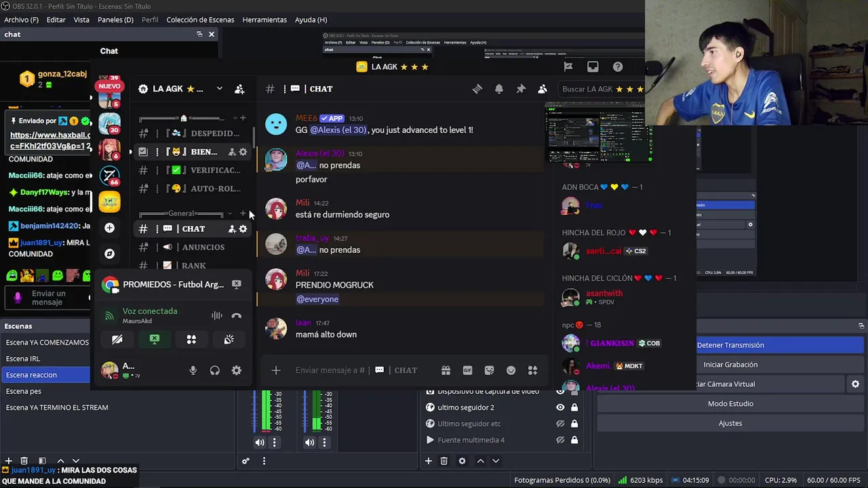Deafen Discord headphones toggle

(215, 370)
